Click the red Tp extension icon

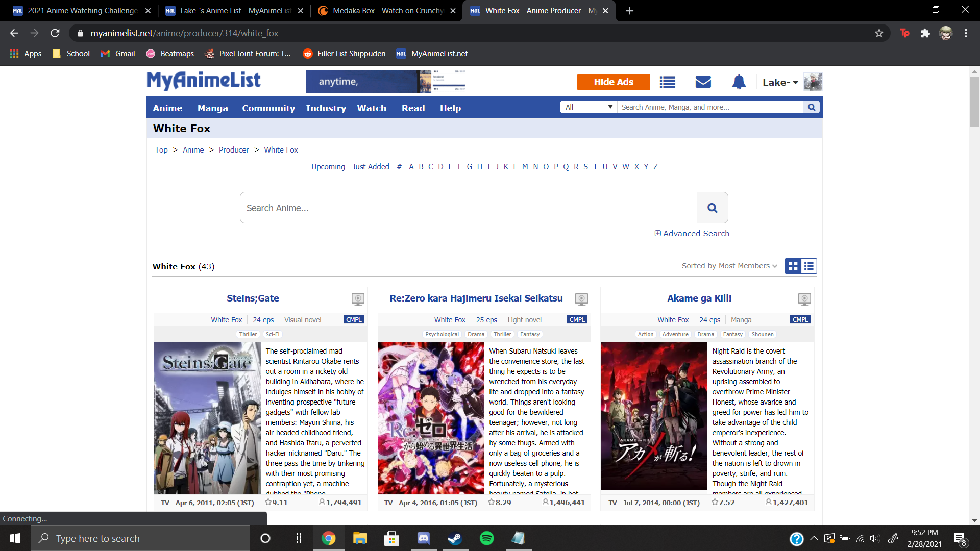coord(904,33)
